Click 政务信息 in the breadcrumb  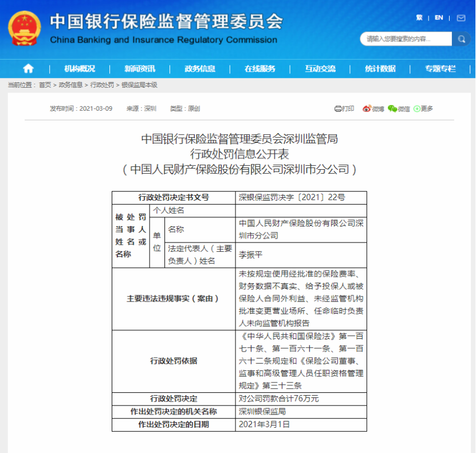click(x=70, y=85)
